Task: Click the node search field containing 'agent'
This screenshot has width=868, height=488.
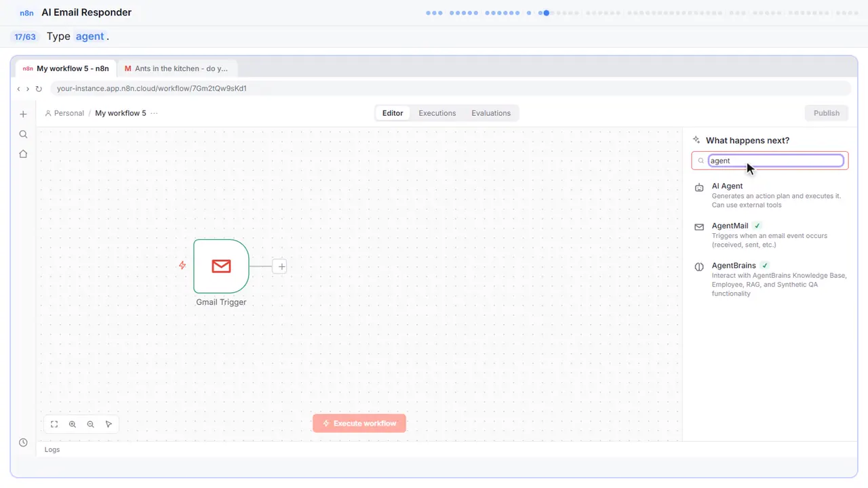Action: point(776,161)
